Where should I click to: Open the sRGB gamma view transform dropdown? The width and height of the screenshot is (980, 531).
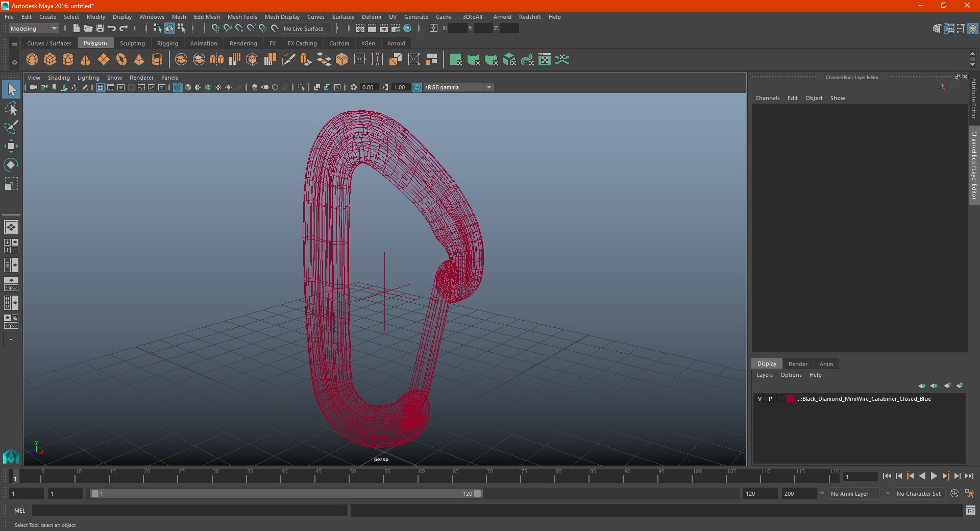click(x=458, y=87)
